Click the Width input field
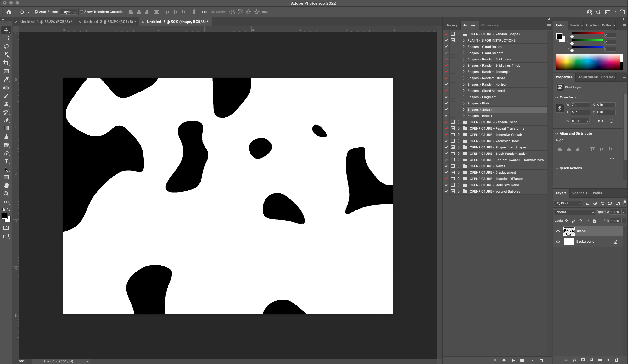The image size is (628, 364). tap(580, 105)
